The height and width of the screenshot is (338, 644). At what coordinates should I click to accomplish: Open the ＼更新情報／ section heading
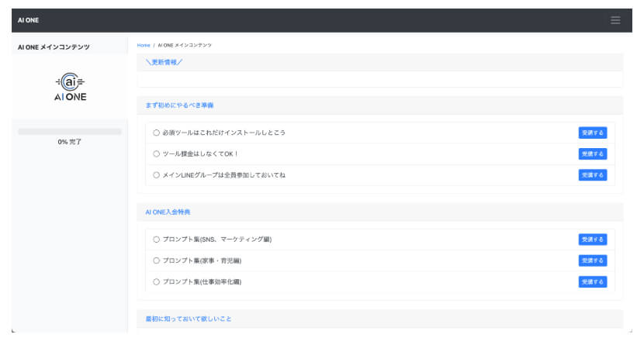pos(164,62)
